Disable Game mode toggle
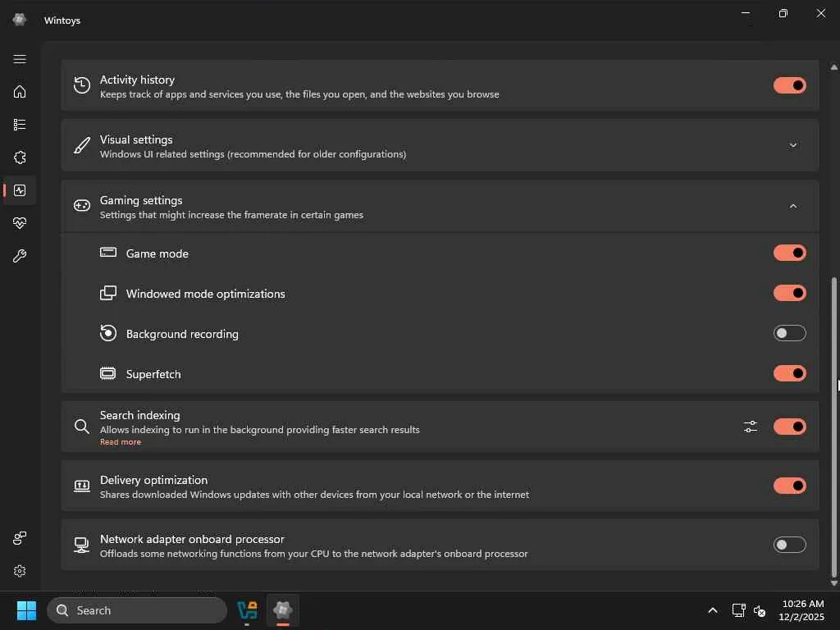 click(790, 253)
